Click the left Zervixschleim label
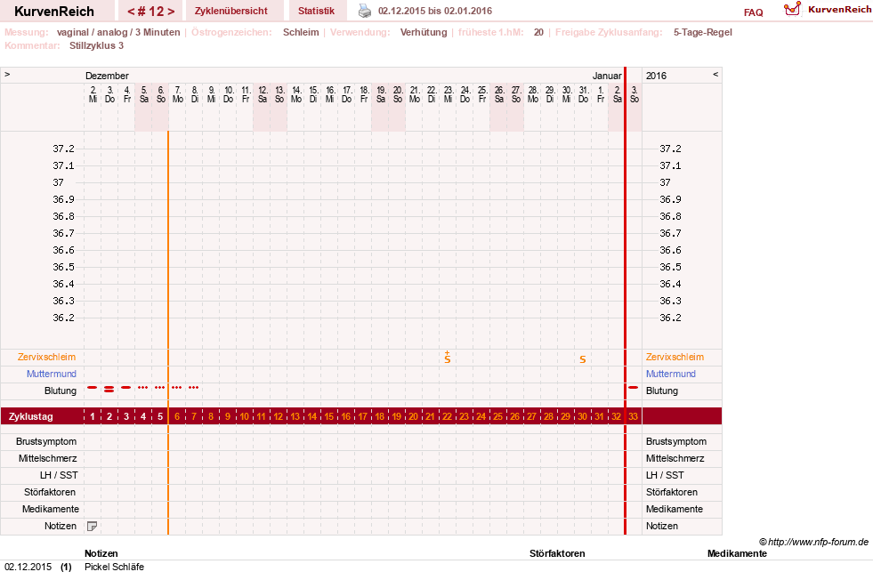This screenshot has height=588, width=873. point(47,357)
